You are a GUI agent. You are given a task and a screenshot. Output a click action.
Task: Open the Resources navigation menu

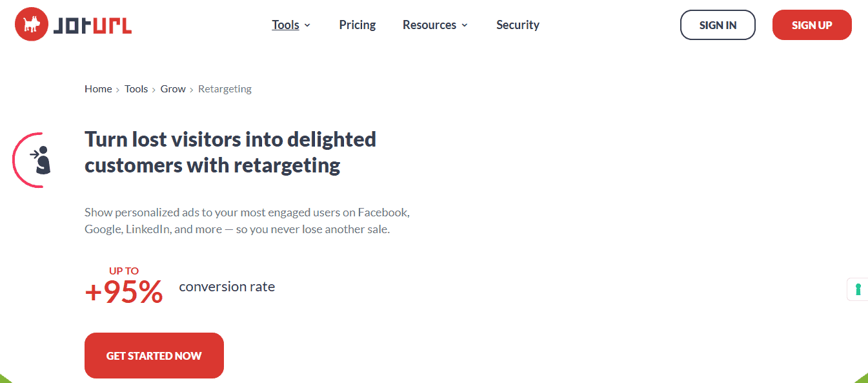click(429, 25)
